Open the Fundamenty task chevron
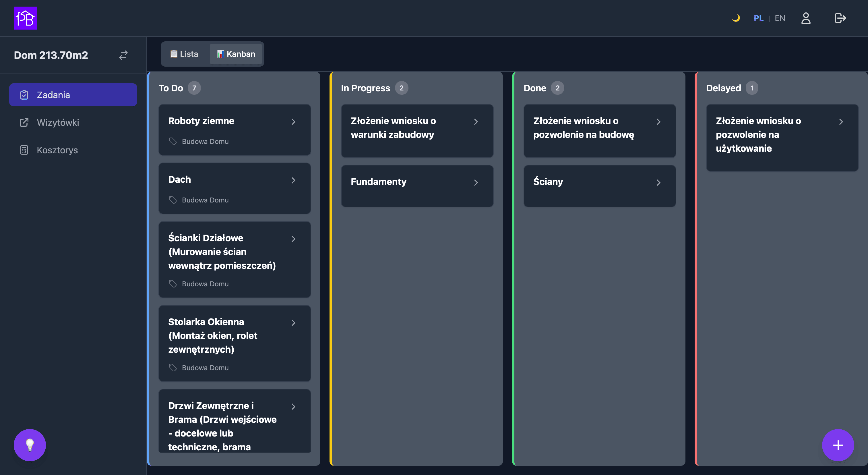 (x=476, y=182)
